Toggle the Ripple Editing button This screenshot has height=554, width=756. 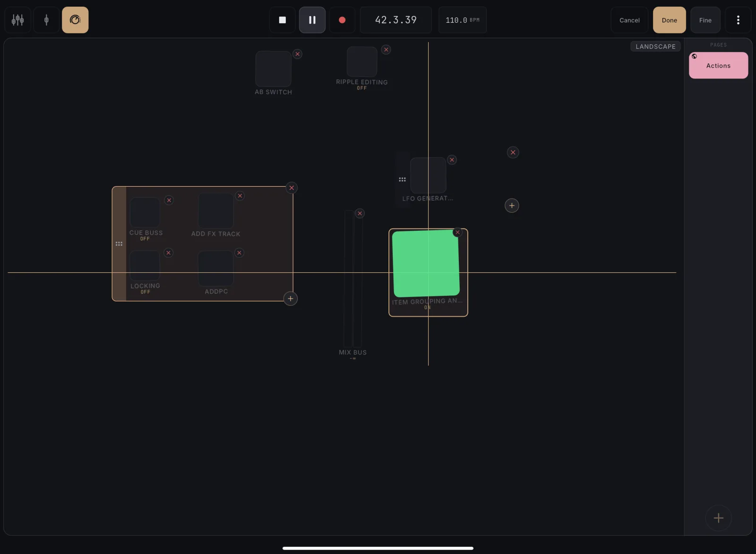362,61
